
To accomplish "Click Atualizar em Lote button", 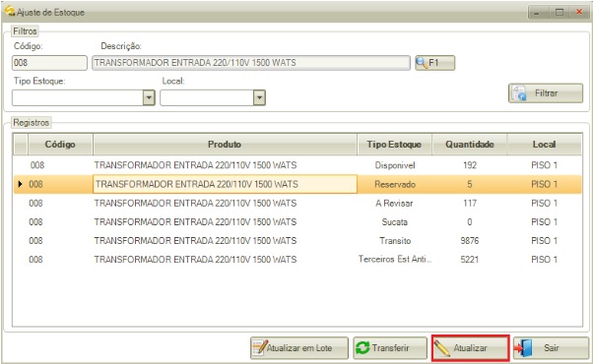I will [x=299, y=347].
